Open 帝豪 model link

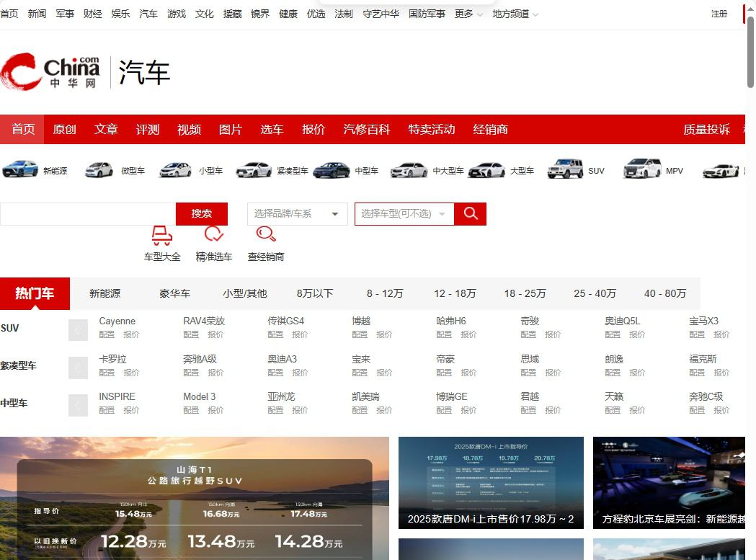(x=445, y=359)
